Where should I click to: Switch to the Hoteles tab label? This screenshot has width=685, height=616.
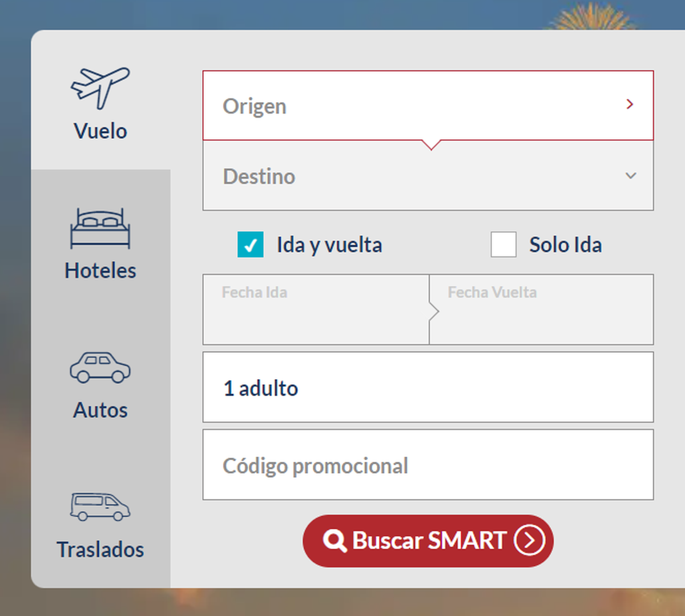(100, 271)
